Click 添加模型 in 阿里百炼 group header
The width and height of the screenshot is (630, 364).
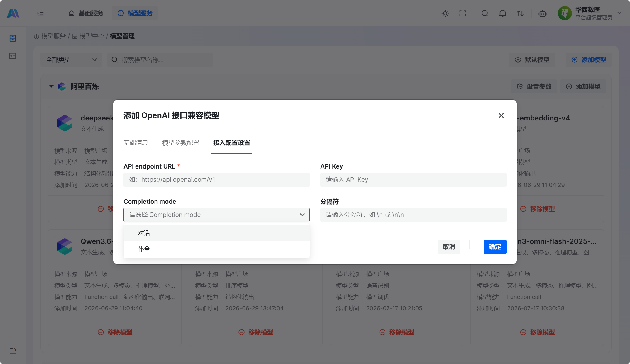tap(583, 86)
